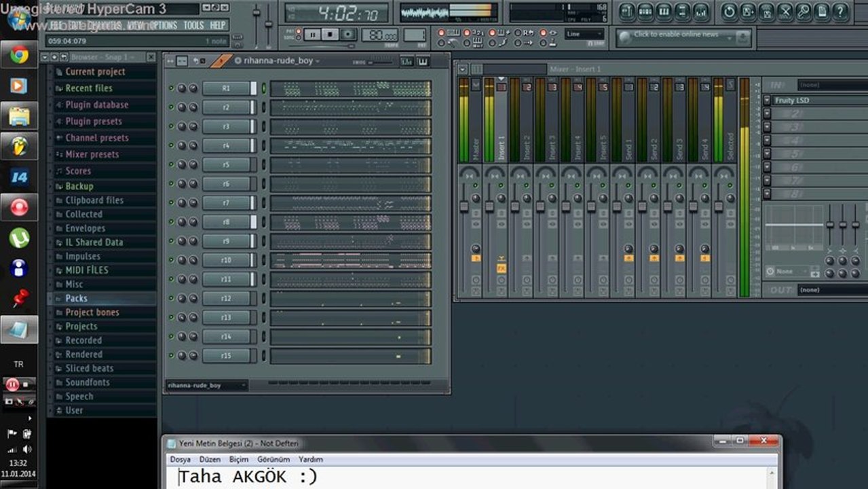Viewport: 868px width, 489px height.
Task: Open mixer effect slot 5 menu arrow
Action: click(x=767, y=153)
